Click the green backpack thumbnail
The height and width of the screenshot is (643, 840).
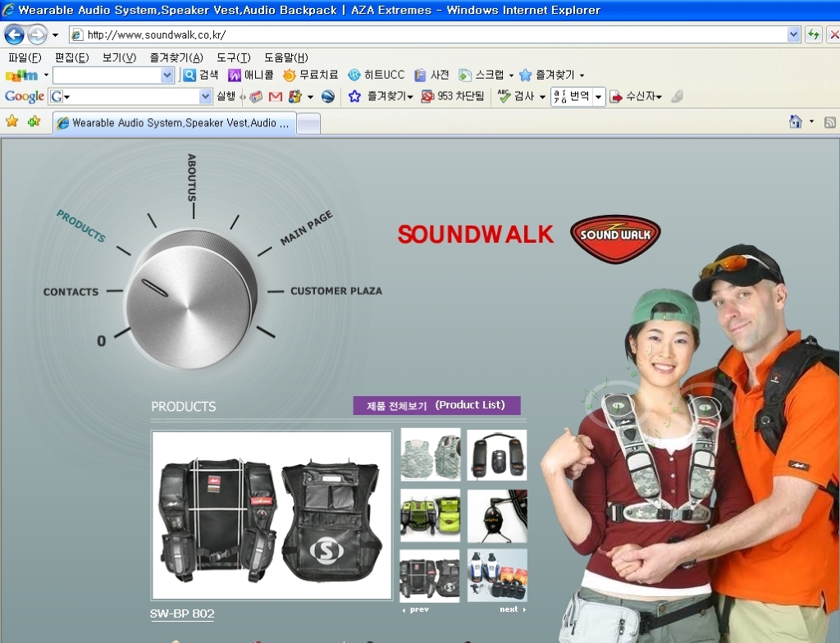point(430,516)
